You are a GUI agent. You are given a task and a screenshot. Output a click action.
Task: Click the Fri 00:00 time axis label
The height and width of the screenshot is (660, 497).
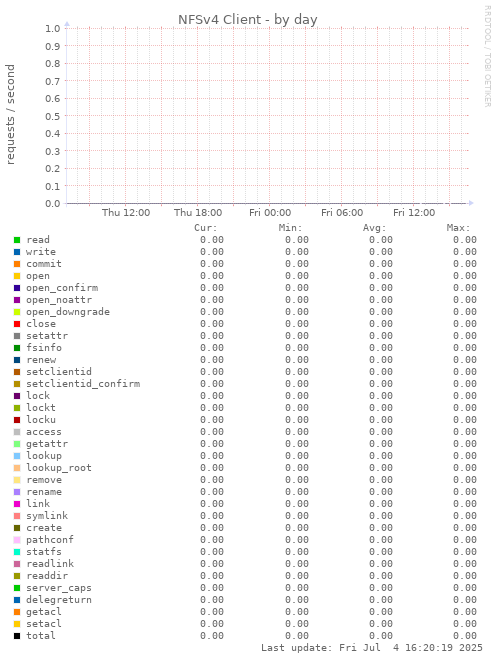[x=270, y=213]
